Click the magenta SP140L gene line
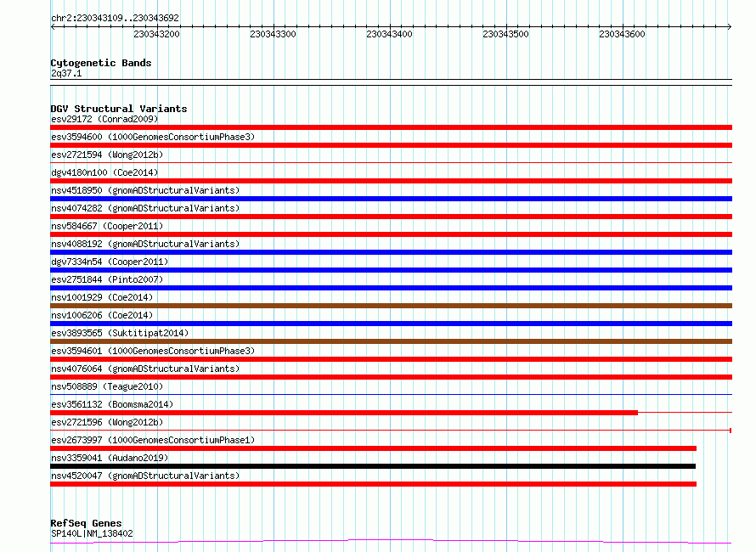This screenshot has height=552, width=756. [391, 542]
